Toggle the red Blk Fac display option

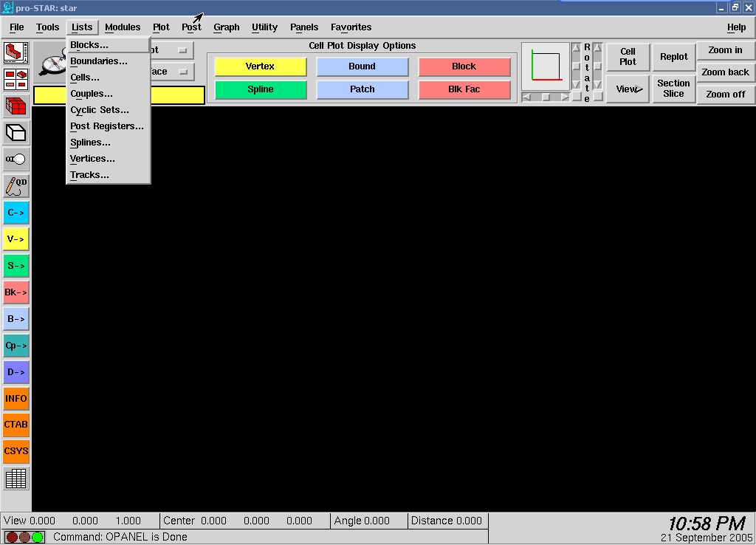coord(464,89)
